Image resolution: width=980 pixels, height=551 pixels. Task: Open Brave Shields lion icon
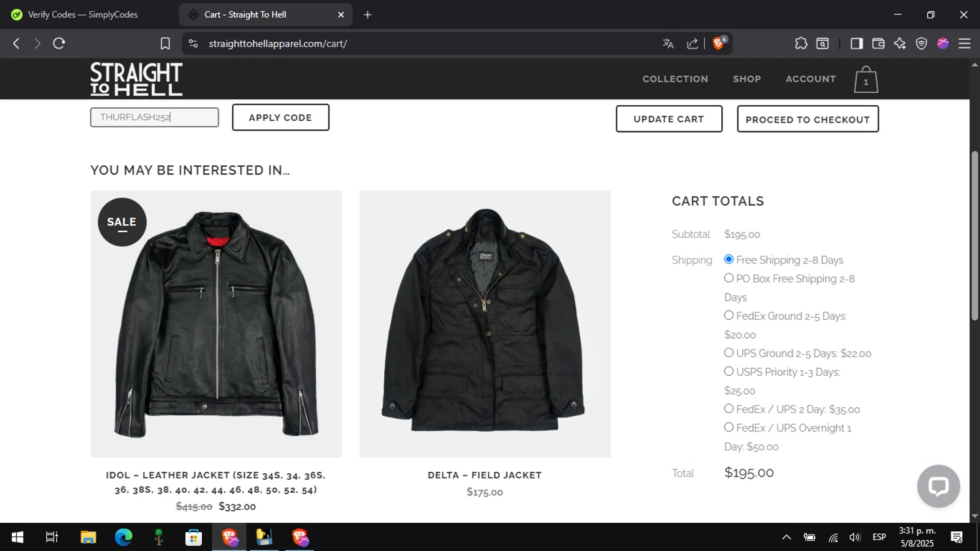tap(719, 43)
